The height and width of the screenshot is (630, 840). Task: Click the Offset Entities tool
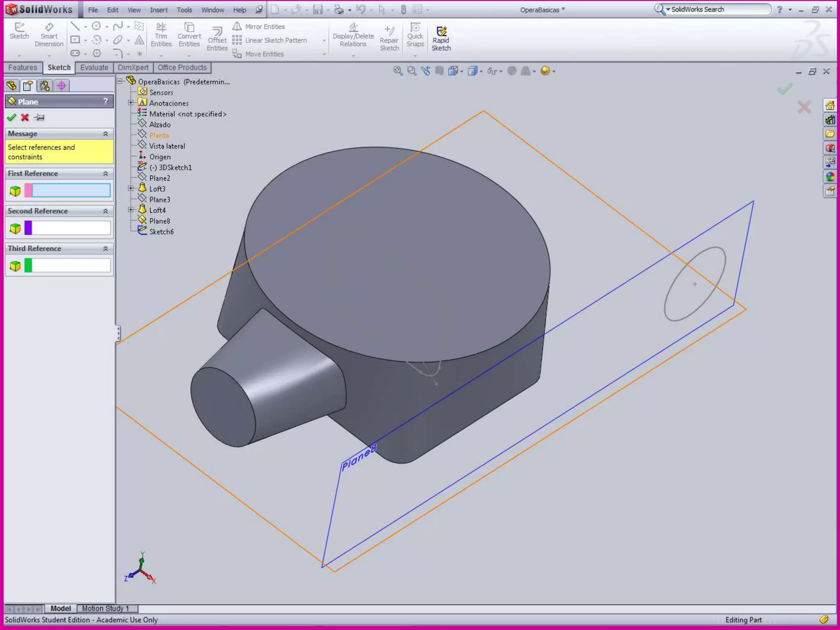[x=217, y=39]
